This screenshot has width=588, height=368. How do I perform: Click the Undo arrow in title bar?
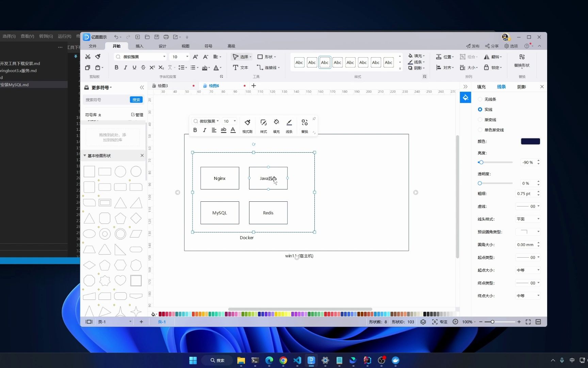click(116, 37)
